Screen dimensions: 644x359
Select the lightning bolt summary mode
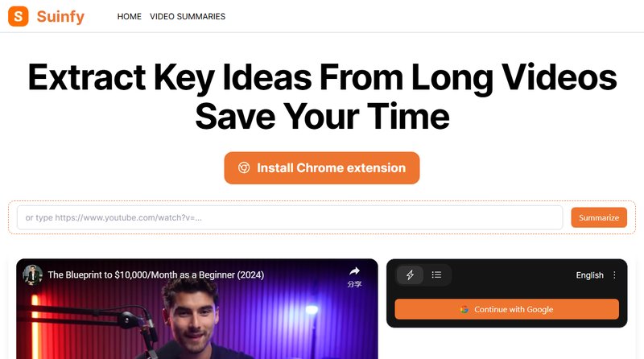(410, 274)
